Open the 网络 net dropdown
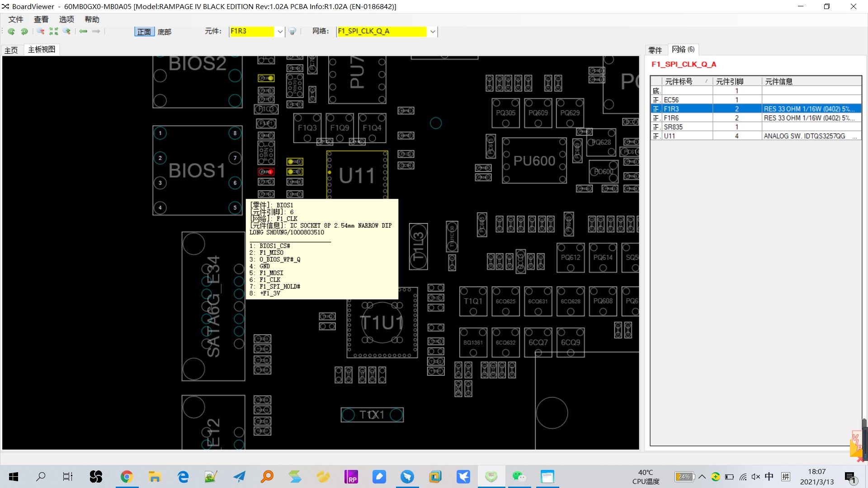The width and height of the screenshot is (868, 488). (x=433, y=31)
